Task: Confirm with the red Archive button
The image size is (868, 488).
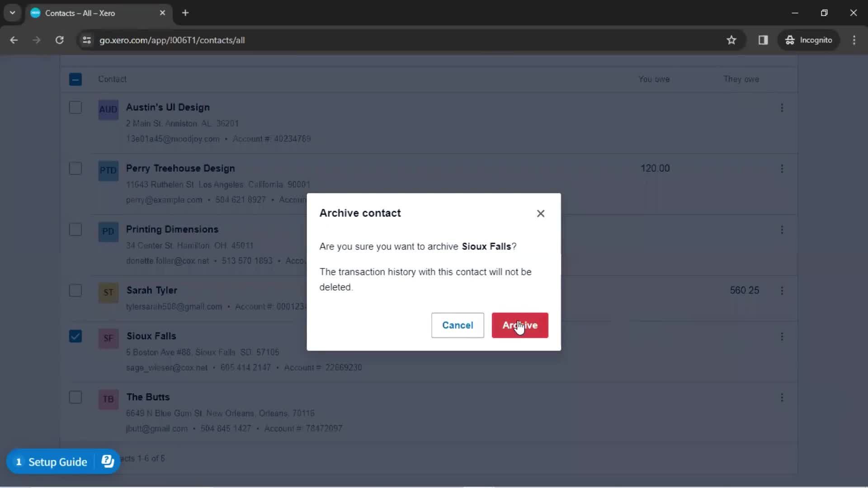Action: pyautogui.click(x=520, y=325)
